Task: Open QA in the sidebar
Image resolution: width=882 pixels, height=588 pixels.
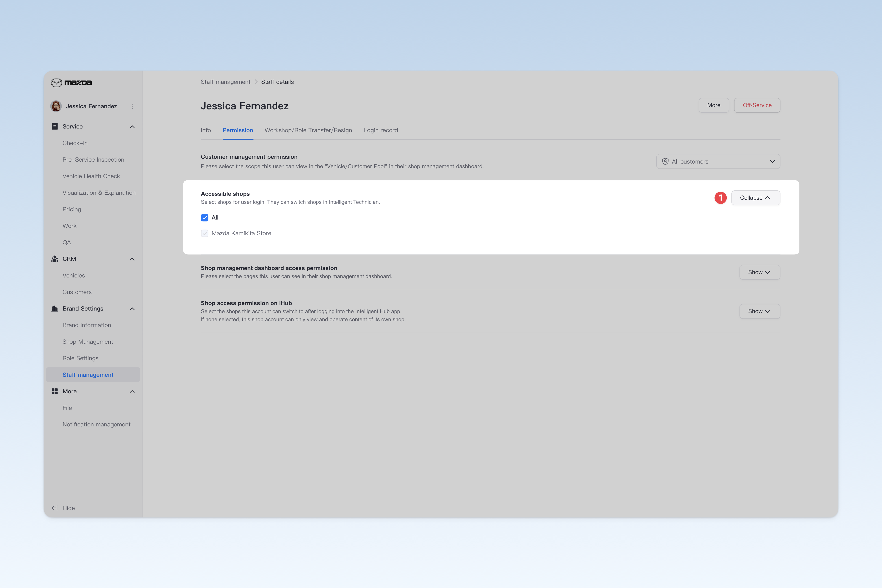Action: tap(67, 242)
